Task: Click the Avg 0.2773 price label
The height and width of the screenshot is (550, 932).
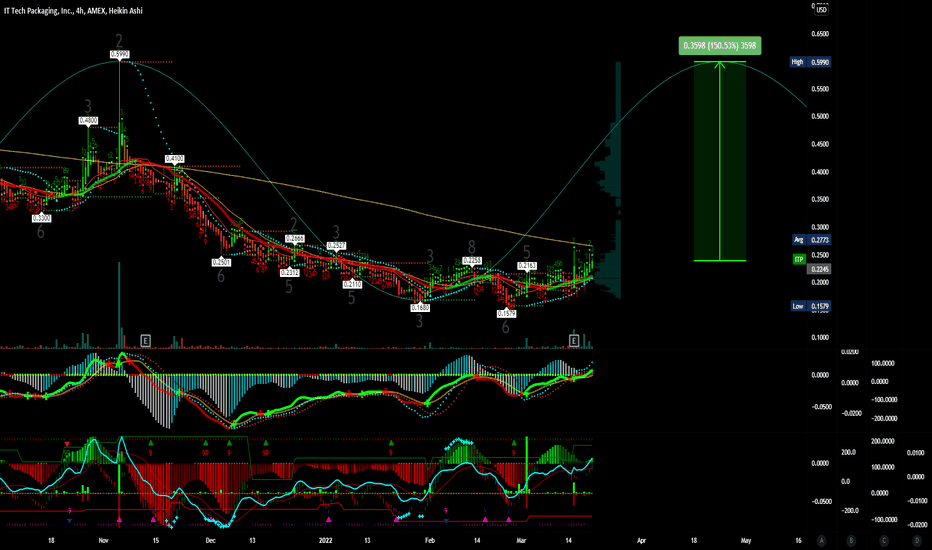Action: pyautogui.click(x=811, y=240)
